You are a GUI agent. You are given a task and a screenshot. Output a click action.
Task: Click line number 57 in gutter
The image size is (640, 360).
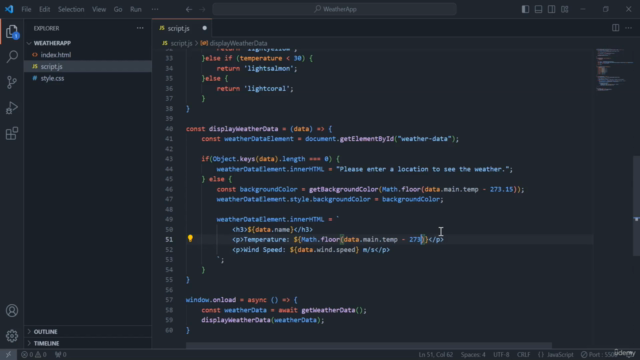[x=169, y=300]
